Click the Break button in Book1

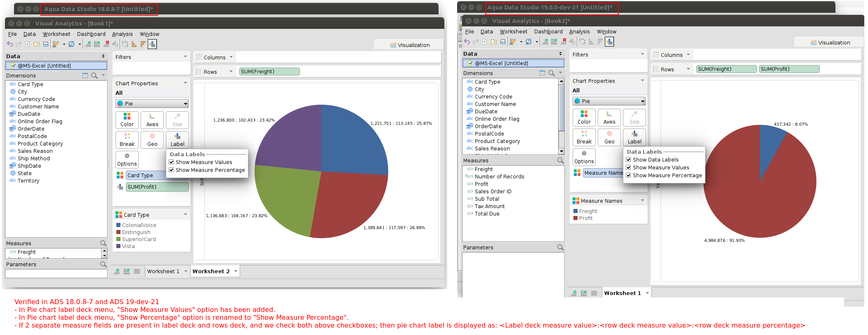coord(127,140)
